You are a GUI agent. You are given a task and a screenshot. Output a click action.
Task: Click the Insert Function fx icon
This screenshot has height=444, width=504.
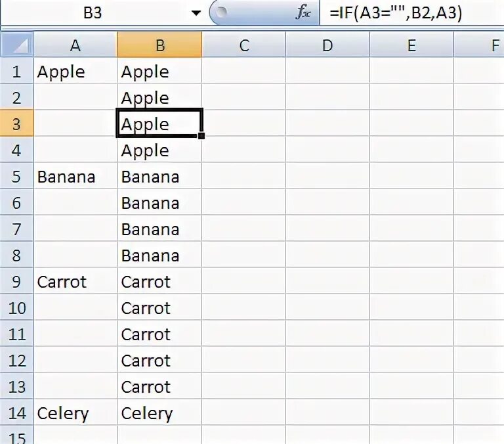pyautogui.click(x=303, y=13)
